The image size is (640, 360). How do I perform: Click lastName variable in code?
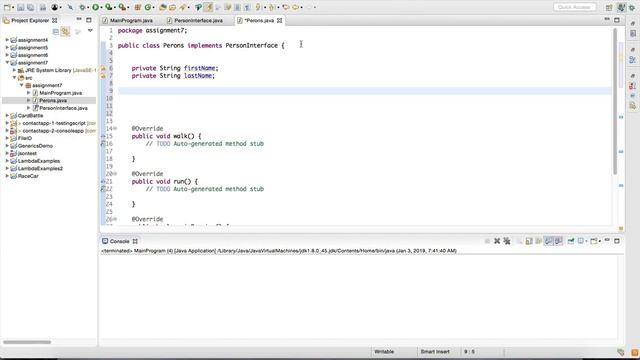[198, 76]
